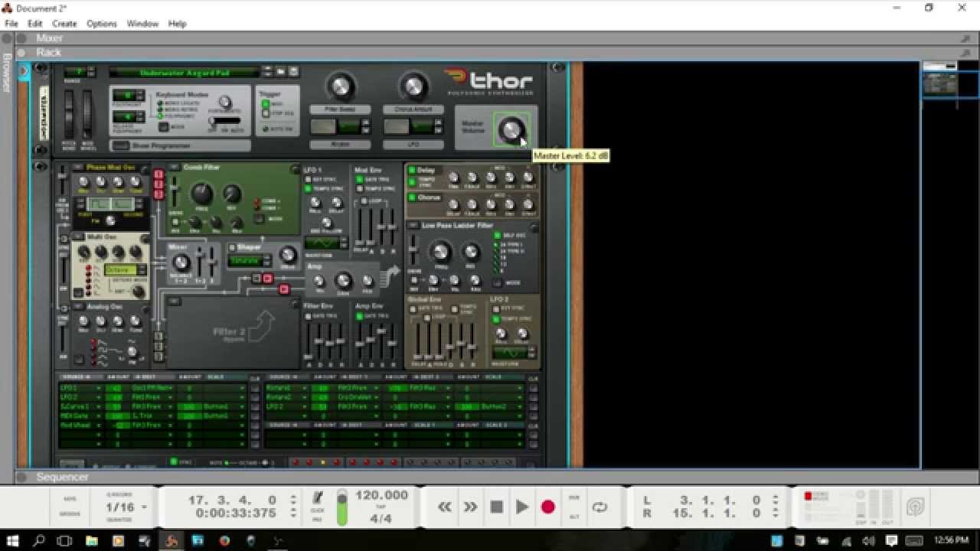Open File Explorer from the taskbar
980x551 pixels.
pos(92,541)
